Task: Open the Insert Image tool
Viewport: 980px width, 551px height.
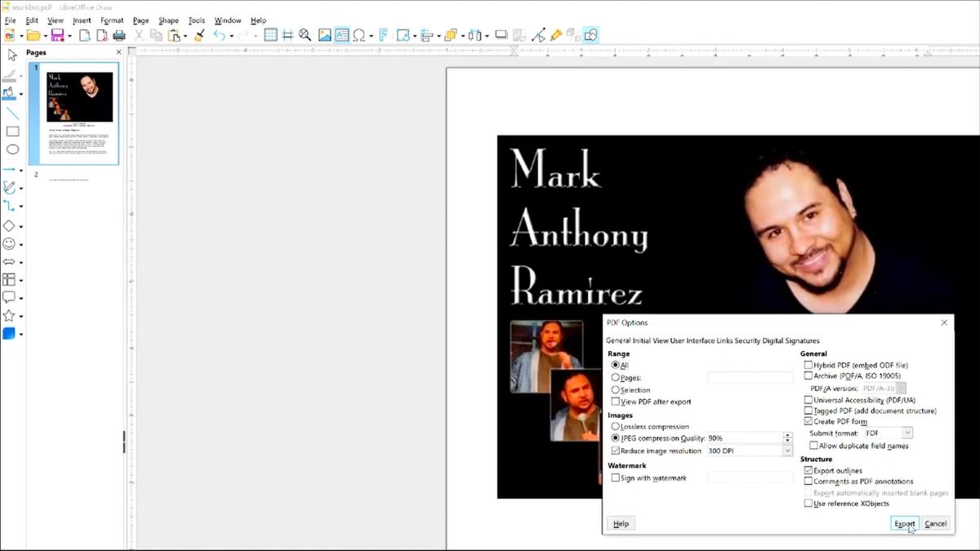Action: point(327,34)
